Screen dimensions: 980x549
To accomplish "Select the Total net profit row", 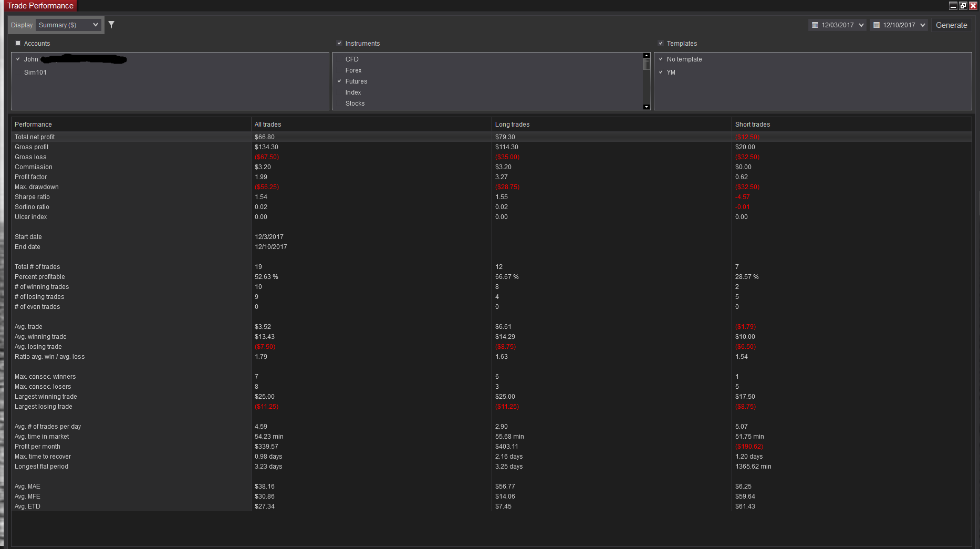I will click(x=492, y=137).
